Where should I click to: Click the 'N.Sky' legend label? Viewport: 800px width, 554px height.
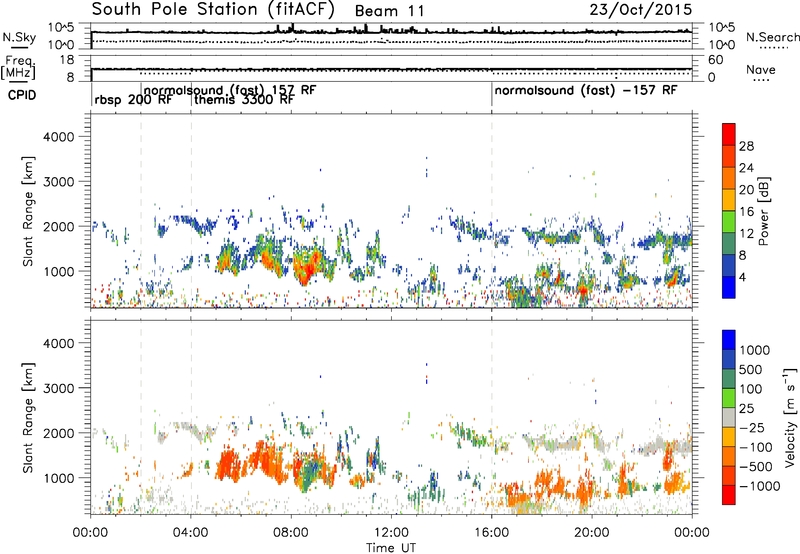pyautogui.click(x=19, y=37)
